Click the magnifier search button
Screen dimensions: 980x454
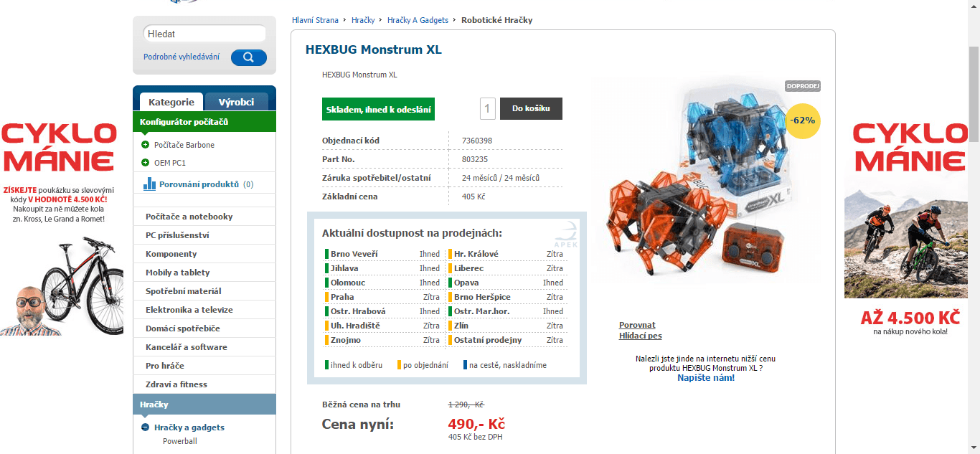(249, 57)
